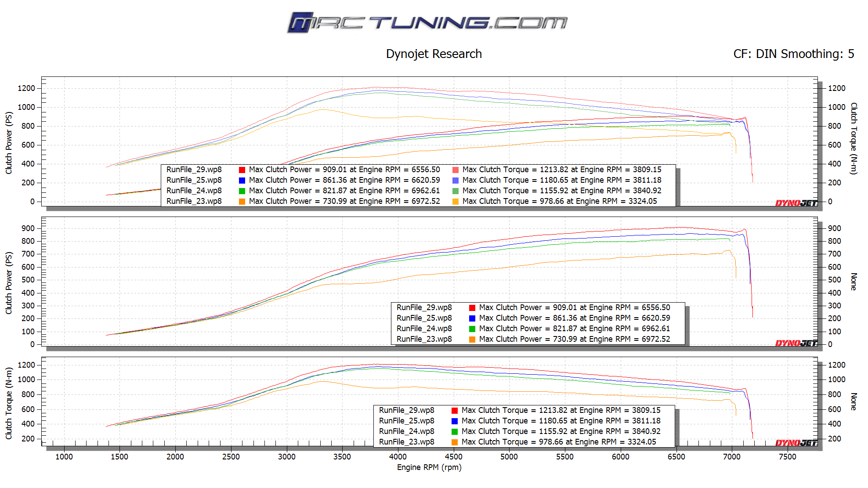Click the Engine RPM (rpm) axis label
Screen dimensions: 868x488
click(x=429, y=468)
